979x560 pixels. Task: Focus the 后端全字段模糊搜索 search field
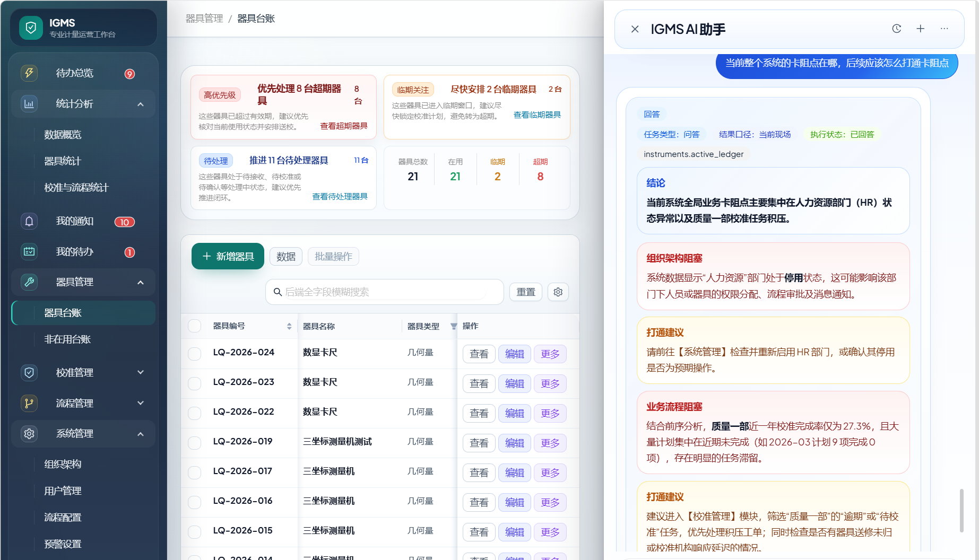385,292
